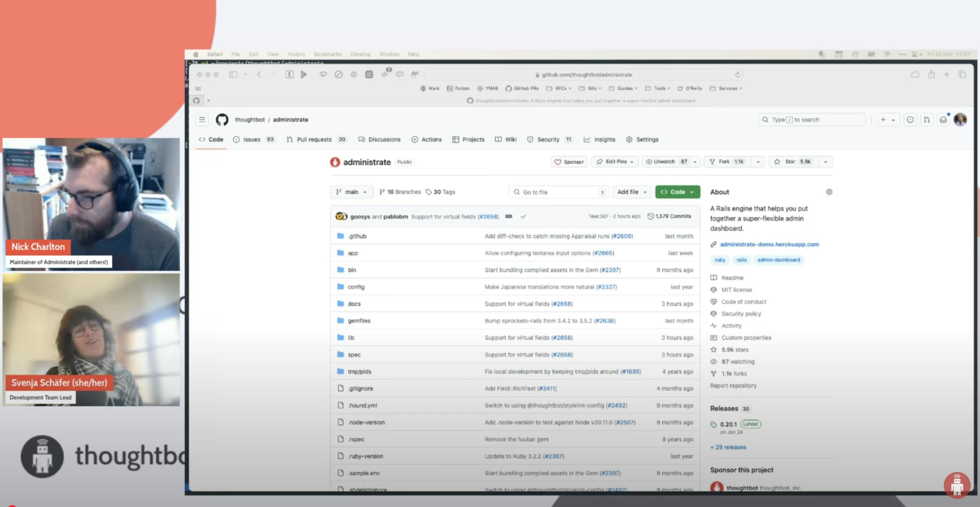The width and height of the screenshot is (980, 507).
Task: Open the Safari History menu
Action: pos(296,54)
